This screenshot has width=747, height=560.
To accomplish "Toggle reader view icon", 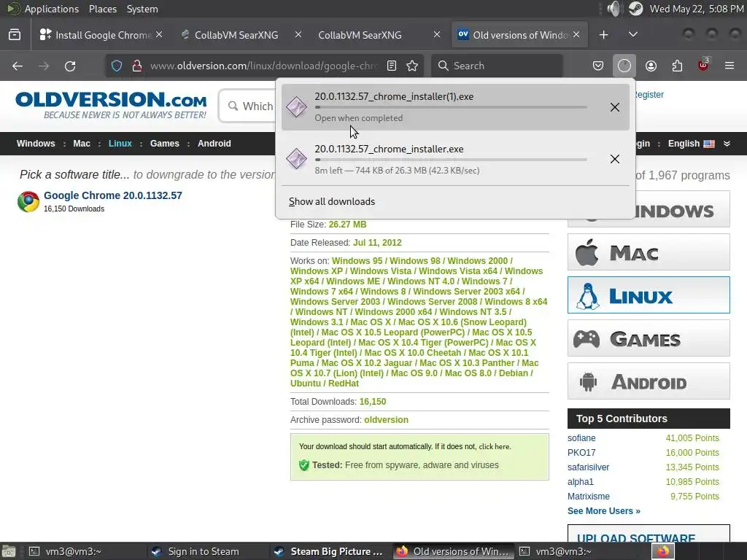I will pos(392,66).
